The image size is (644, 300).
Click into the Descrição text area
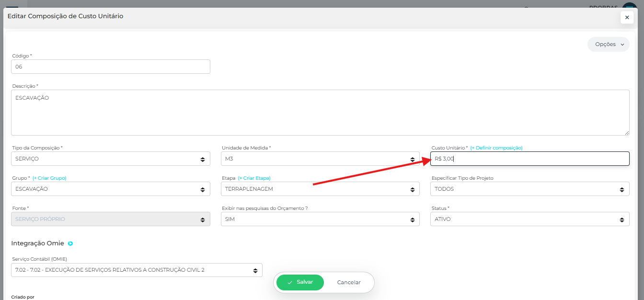coord(320,112)
